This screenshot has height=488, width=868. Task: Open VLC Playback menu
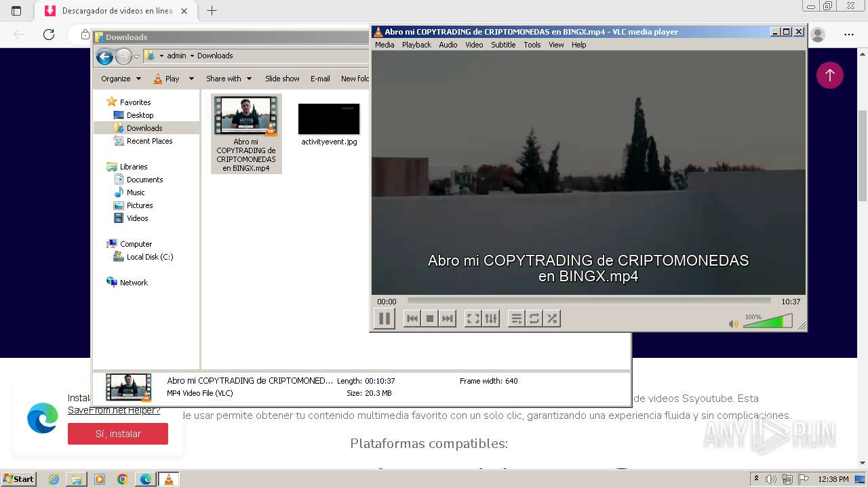(416, 45)
